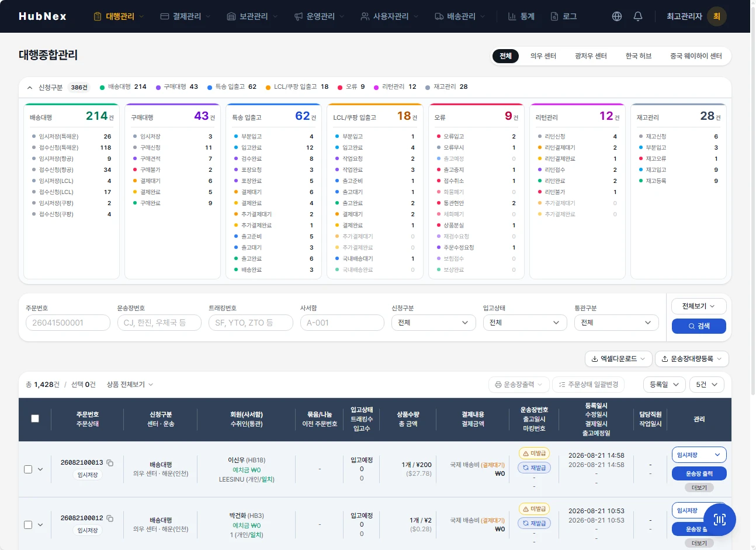Screen dimensions: 756x550
Task: Open the 엑셀다운로드 dropdown button
Action: pyautogui.click(x=619, y=359)
